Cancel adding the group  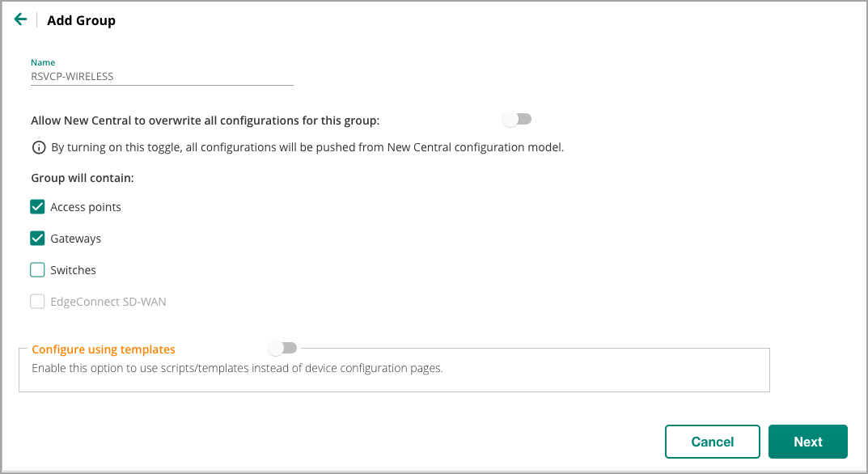pyautogui.click(x=713, y=442)
